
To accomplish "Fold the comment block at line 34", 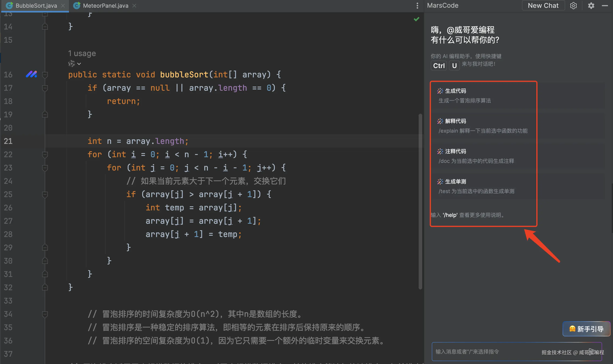I will pyautogui.click(x=45, y=314).
